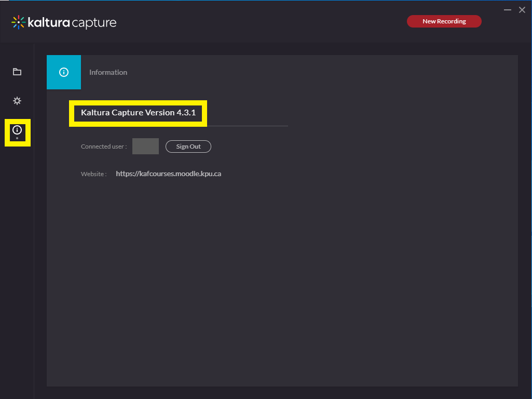Open the Library folder icon in sidebar
532x399 pixels.
click(17, 72)
